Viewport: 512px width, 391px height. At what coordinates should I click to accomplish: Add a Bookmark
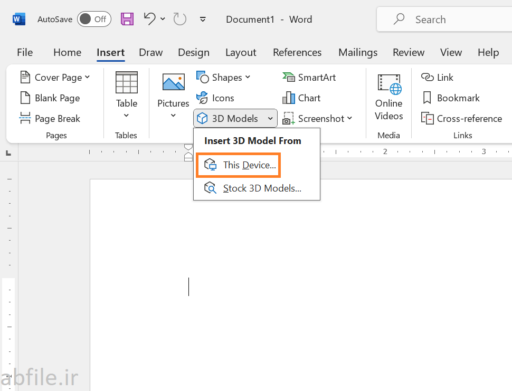451,98
